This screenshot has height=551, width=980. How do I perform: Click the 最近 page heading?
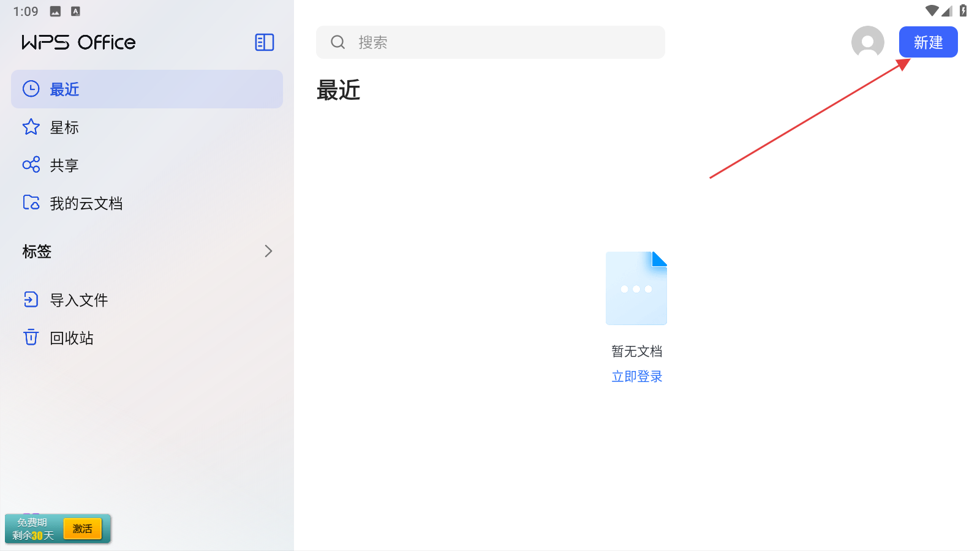pos(338,90)
